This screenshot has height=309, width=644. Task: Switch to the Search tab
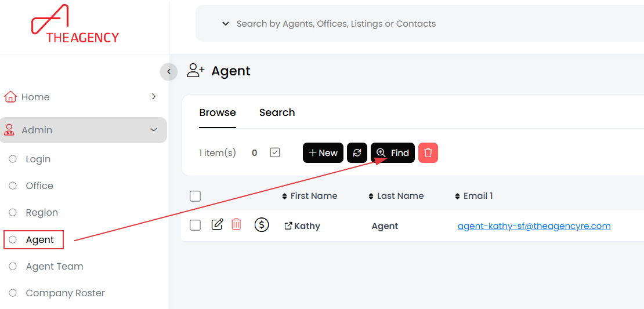click(277, 112)
